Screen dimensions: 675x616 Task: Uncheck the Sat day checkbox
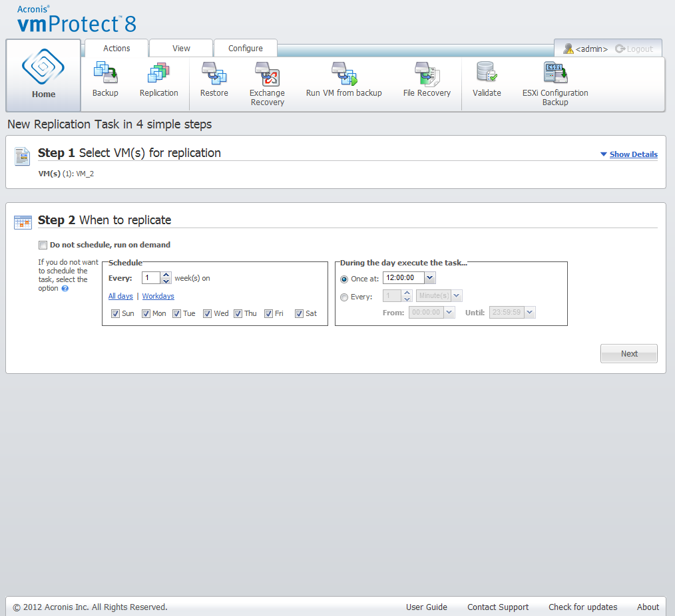(x=299, y=313)
